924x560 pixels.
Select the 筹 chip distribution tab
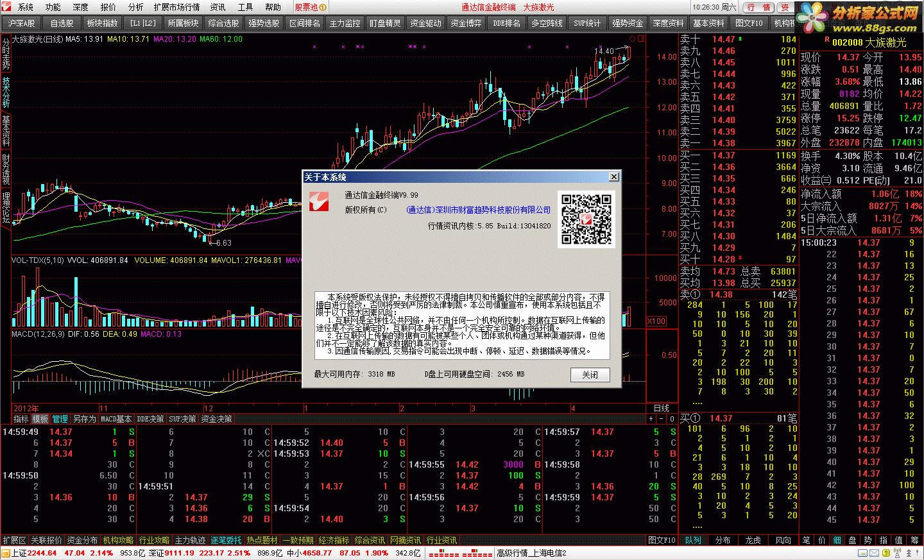click(914, 540)
